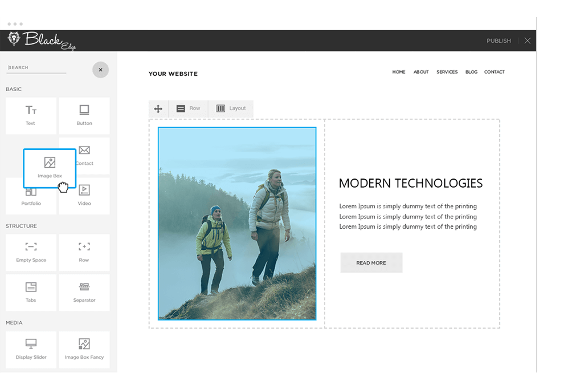Screen dimensions: 588x389
Task: Open Layout options in the row toolbar
Action: (231, 108)
